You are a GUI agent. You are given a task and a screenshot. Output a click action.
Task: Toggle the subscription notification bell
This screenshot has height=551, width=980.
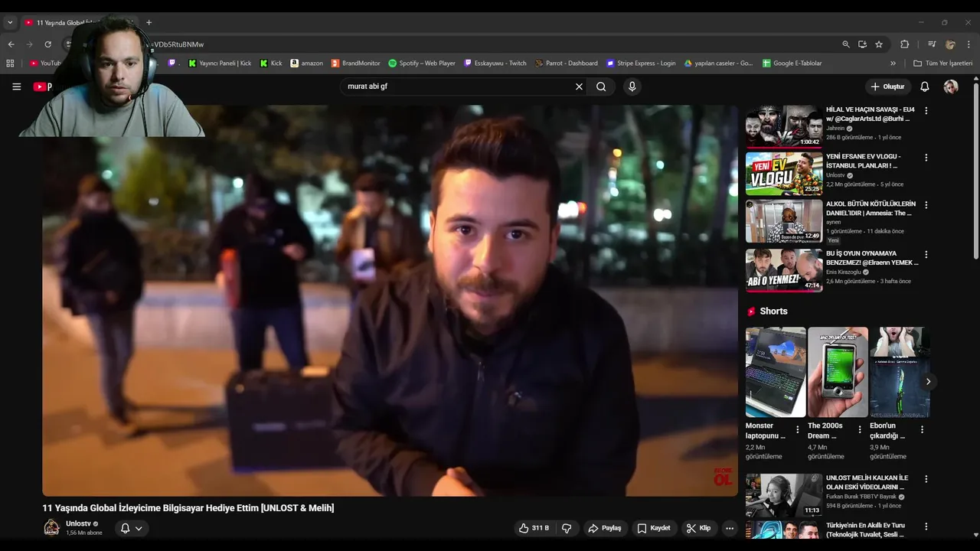tap(131, 528)
